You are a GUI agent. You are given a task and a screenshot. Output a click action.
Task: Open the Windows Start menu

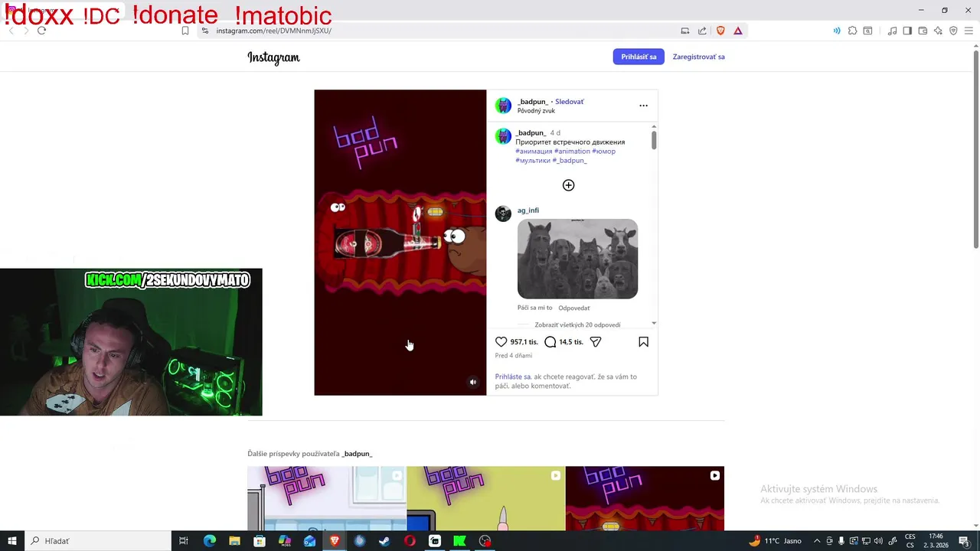point(12,541)
